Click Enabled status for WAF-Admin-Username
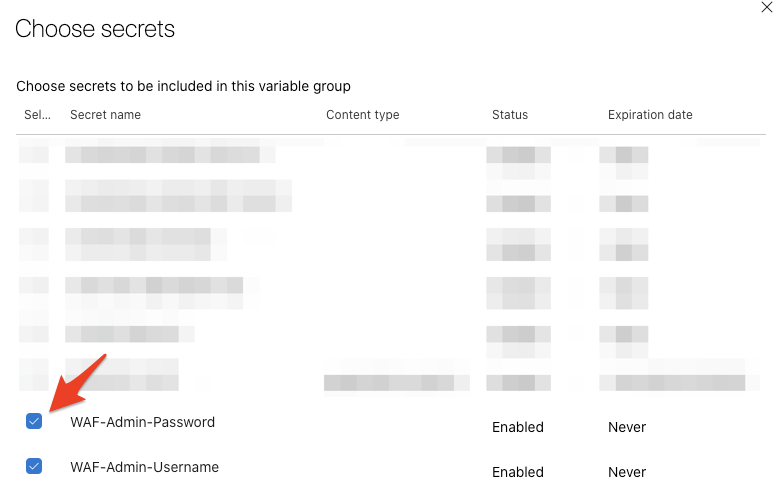 tap(517, 472)
